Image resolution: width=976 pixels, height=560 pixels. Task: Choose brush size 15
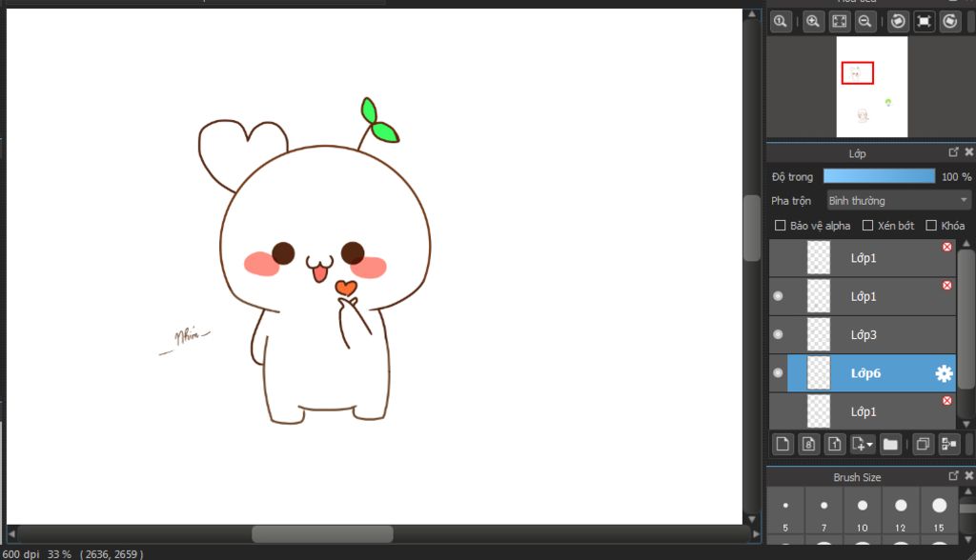pos(939,512)
